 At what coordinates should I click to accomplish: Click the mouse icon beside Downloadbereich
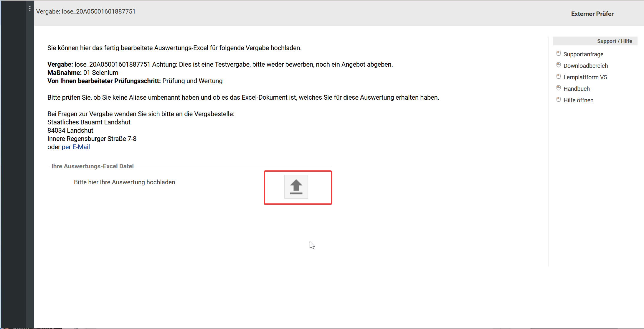558,65
